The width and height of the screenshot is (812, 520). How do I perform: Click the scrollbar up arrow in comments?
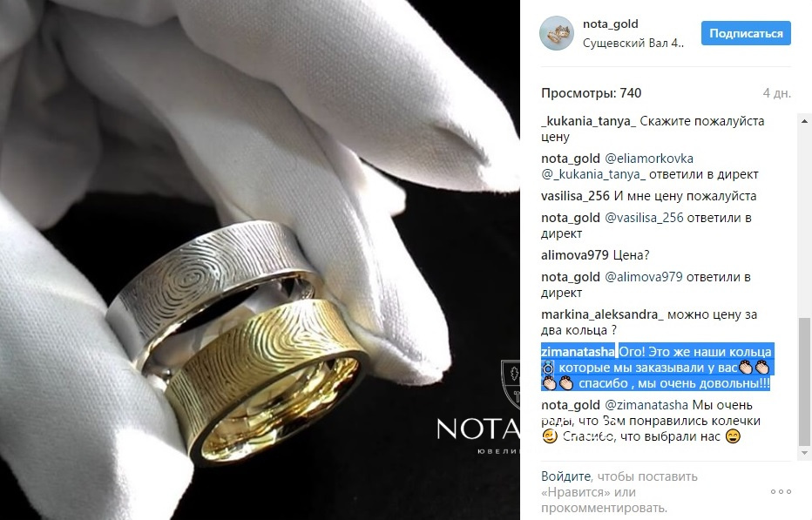pos(804,121)
